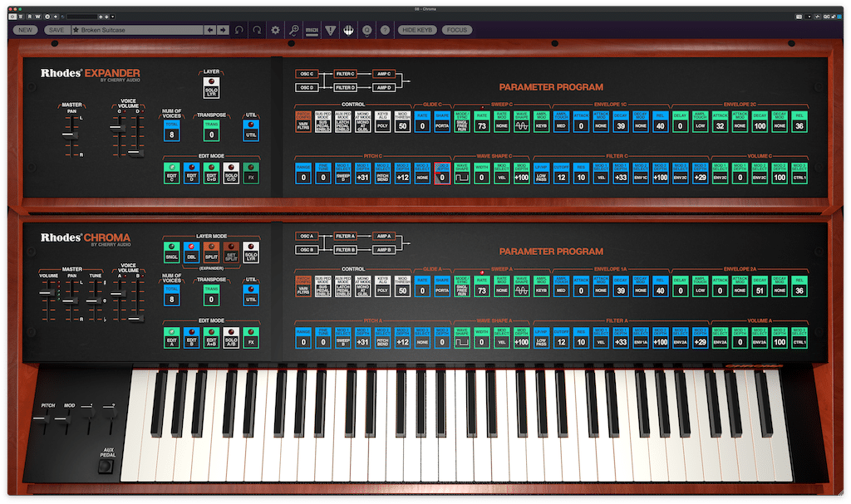Click the FILTER A block in Chroma diagram
Screen dimensions: 851x504
click(x=345, y=236)
